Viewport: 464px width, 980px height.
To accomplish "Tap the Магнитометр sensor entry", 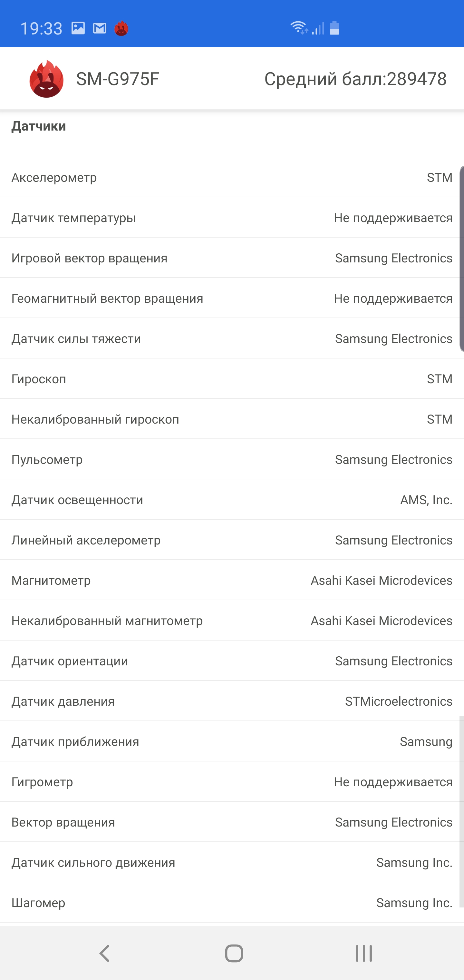I will (232, 581).
